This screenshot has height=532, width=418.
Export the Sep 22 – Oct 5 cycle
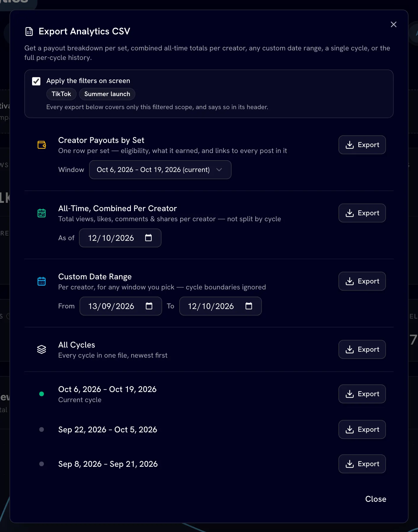tap(362, 429)
